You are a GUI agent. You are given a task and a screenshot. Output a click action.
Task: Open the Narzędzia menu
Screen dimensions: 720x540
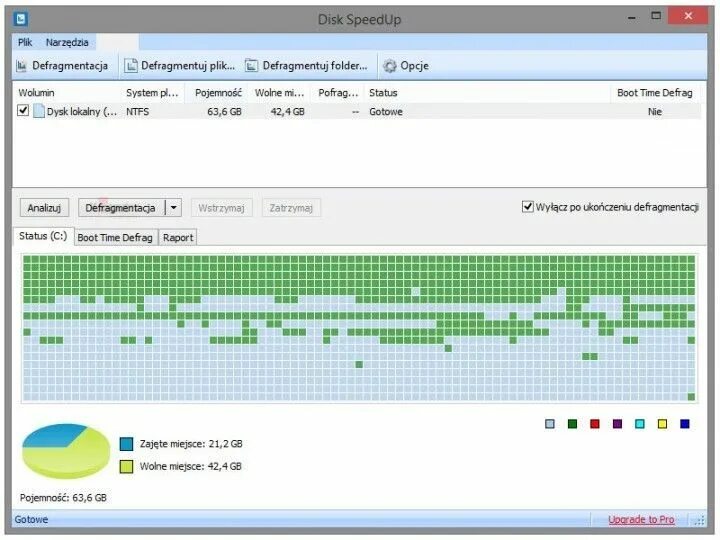pos(67,42)
